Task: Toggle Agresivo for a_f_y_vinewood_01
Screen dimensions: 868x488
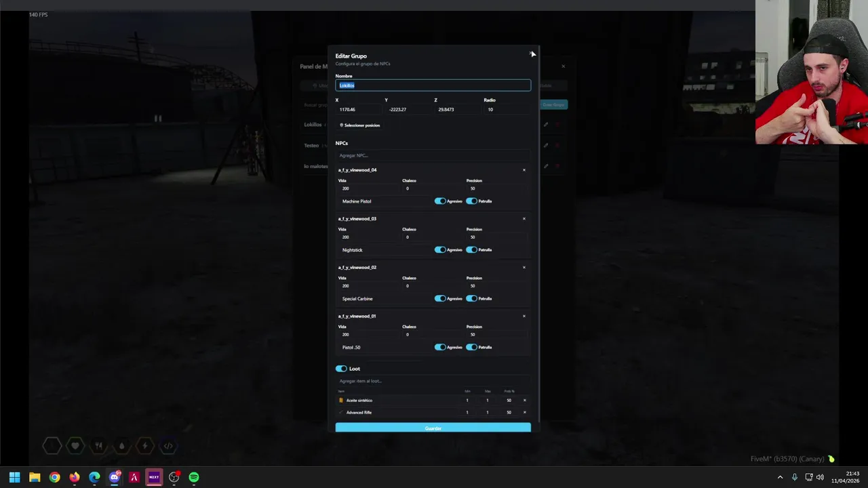Action: (x=440, y=348)
